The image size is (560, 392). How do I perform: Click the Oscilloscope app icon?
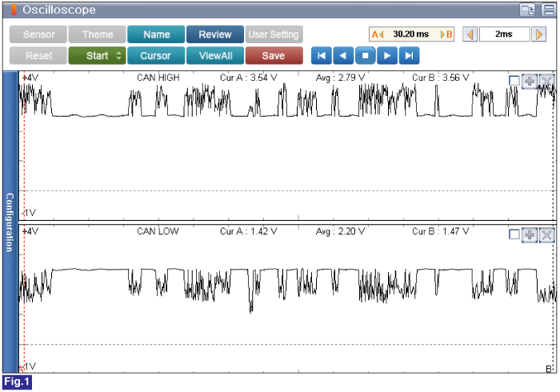pyautogui.click(x=14, y=10)
